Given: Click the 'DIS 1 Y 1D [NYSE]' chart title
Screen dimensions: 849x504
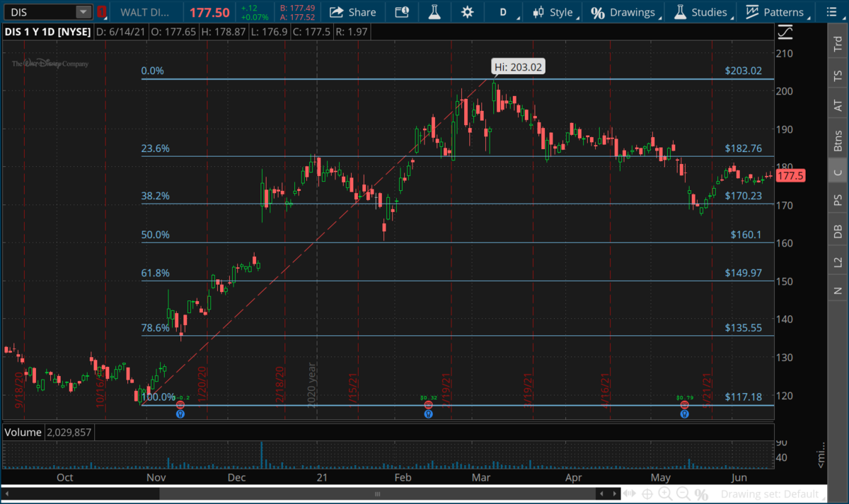Looking at the screenshot, I should [x=47, y=32].
